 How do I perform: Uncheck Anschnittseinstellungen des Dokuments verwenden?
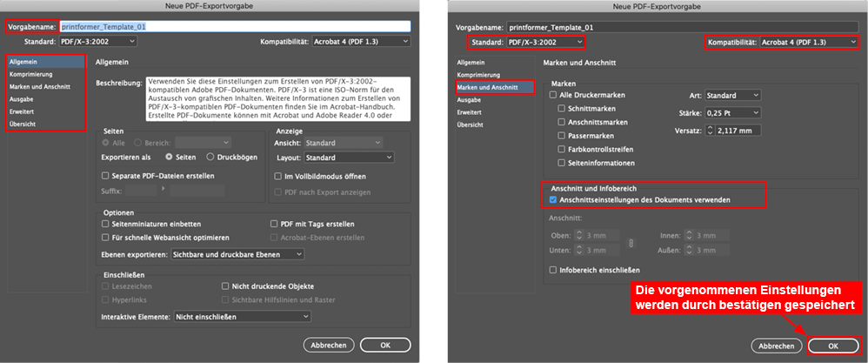coord(553,199)
